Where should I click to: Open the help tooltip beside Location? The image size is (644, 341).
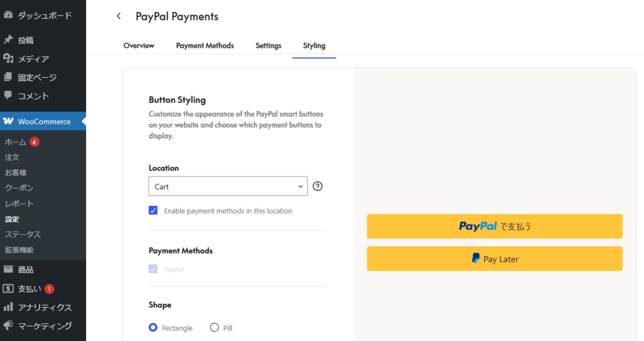318,187
